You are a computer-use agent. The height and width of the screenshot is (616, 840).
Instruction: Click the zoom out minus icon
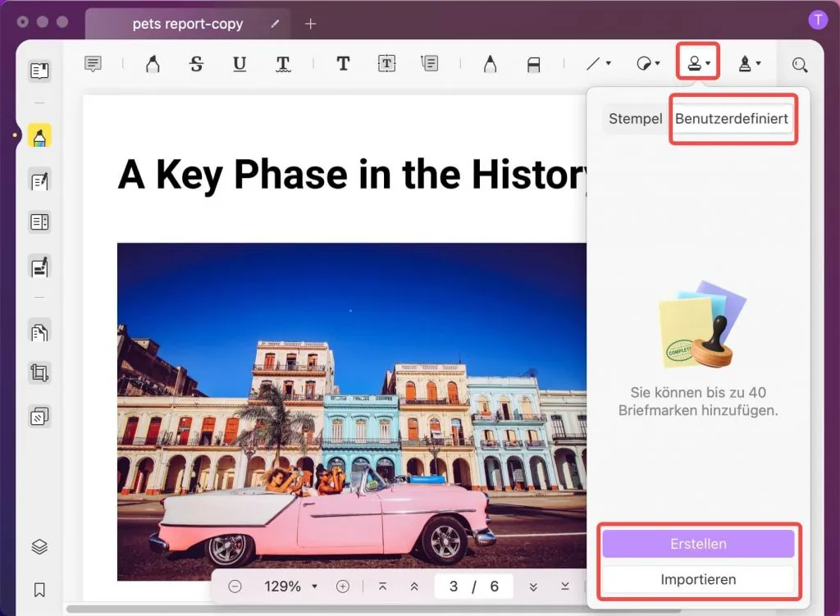235,586
